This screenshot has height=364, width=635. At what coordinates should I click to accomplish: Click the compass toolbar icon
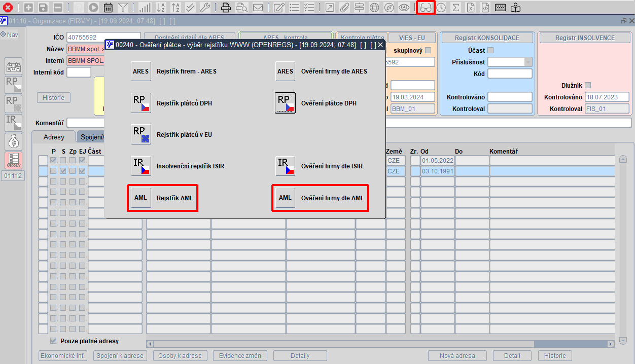pyautogui.click(x=389, y=8)
